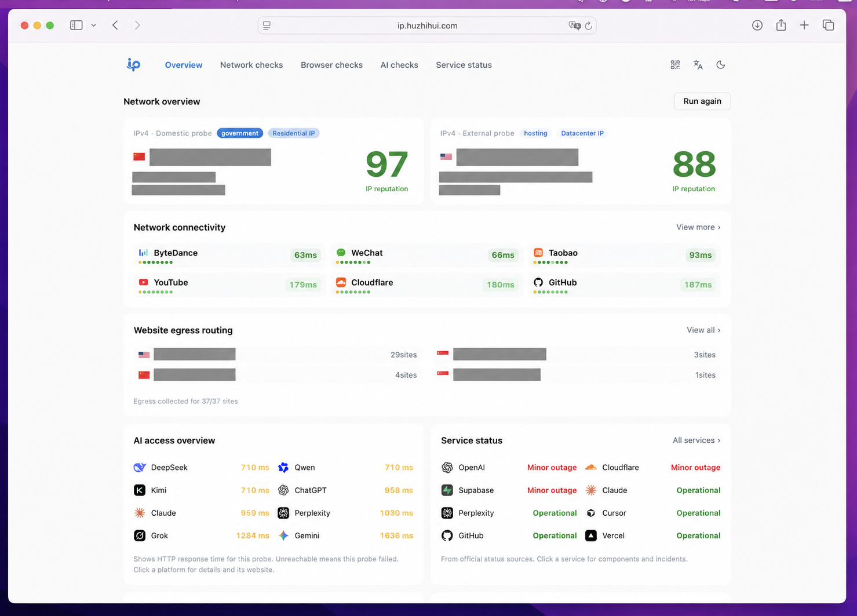
Task: Click the Kimi icon
Action: [x=140, y=490]
